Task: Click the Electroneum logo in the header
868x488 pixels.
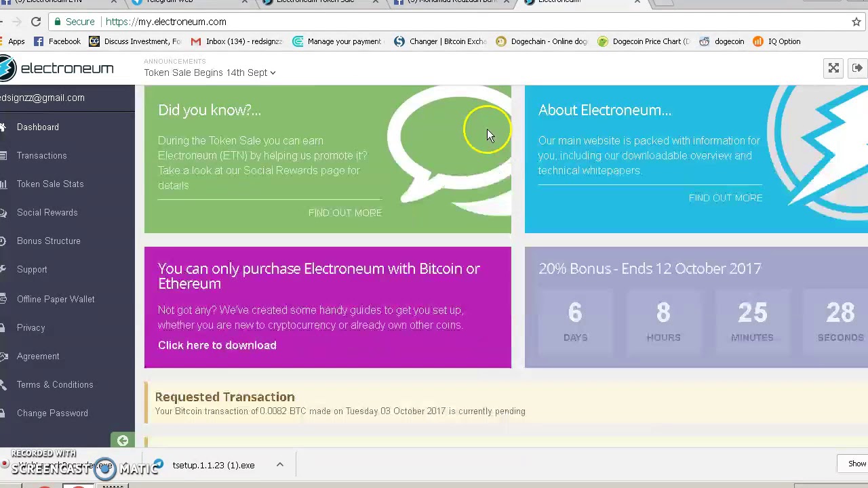Action: [57, 68]
